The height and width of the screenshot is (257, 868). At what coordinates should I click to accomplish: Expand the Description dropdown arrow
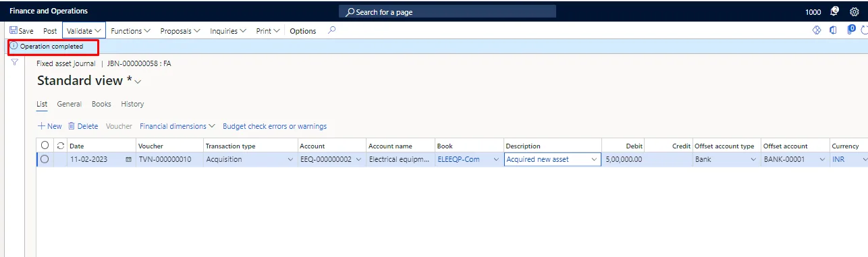pyautogui.click(x=595, y=160)
